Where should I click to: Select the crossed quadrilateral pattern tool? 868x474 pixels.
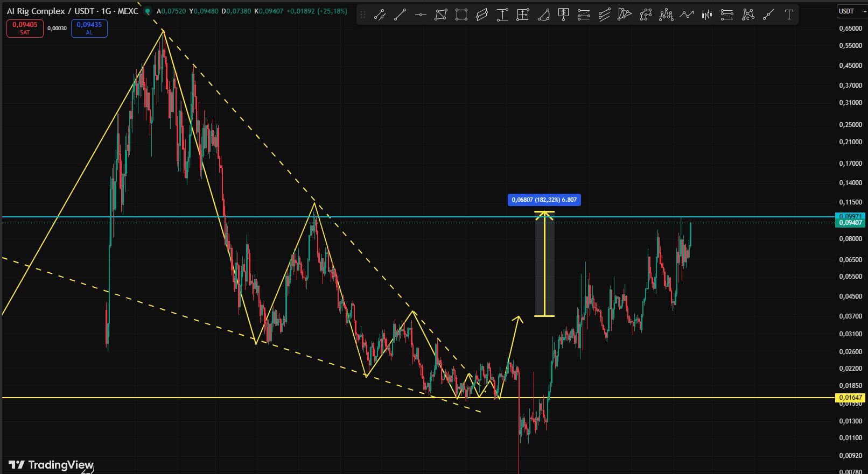(x=441, y=15)
